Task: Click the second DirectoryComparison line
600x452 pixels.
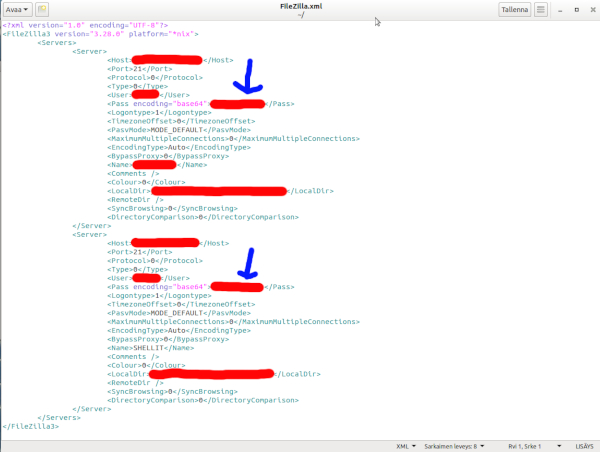Action: pyautogui.click(x=203, y=400)
